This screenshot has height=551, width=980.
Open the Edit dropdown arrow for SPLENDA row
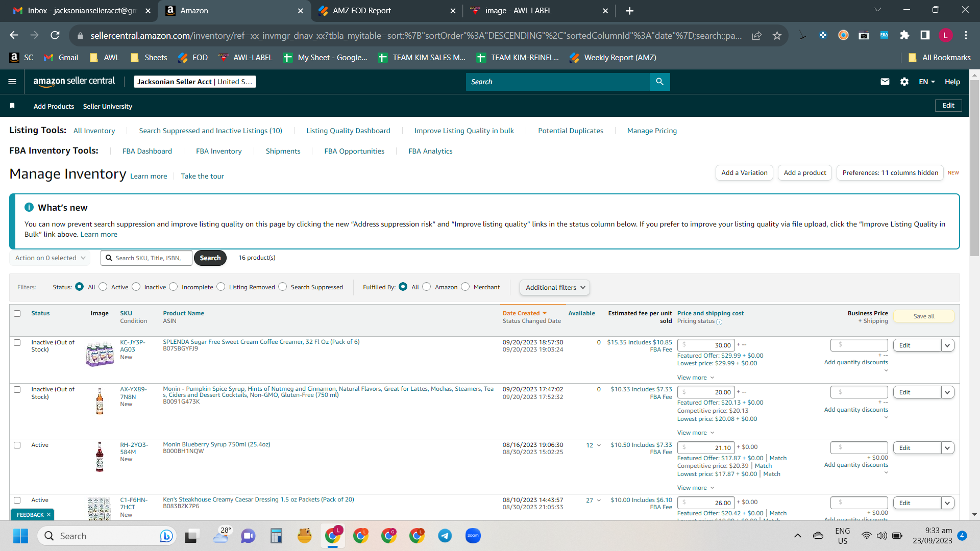click(948, 345)
